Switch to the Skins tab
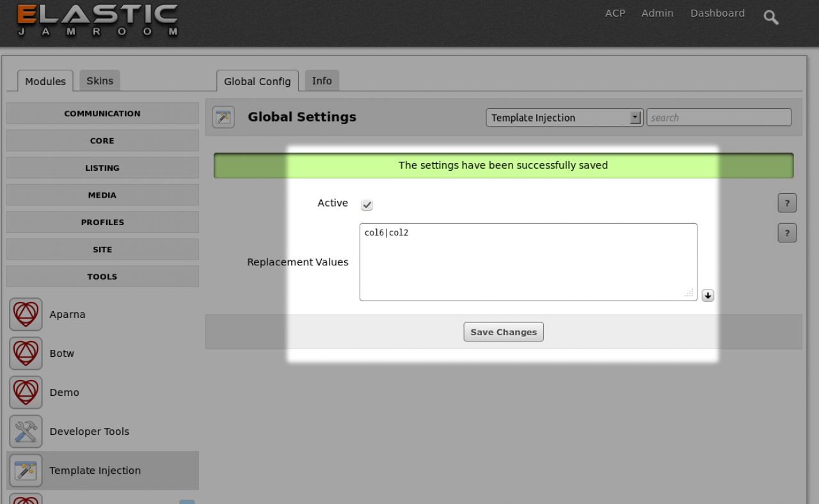Screen dimensions: 819x504 point(100,81)
